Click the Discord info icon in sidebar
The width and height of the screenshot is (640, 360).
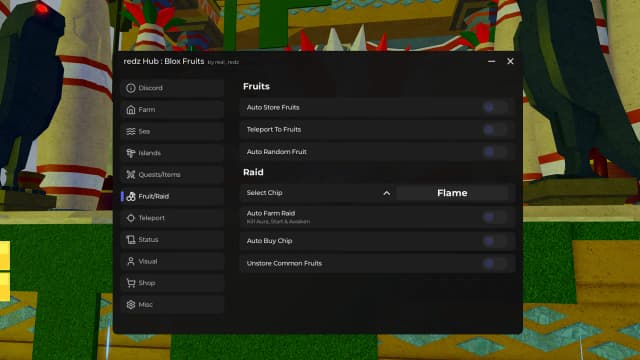pyautogui.click(x=131, y=88)
